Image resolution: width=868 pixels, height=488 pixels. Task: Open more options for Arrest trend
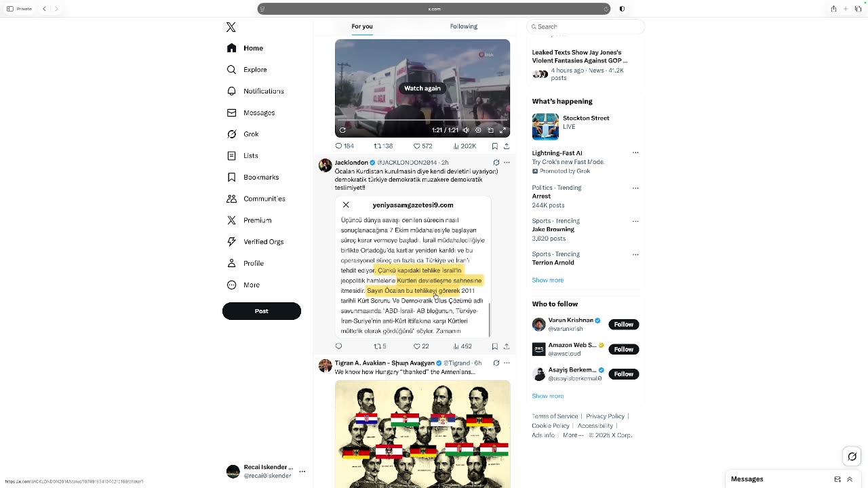click(x=635, y=188)
